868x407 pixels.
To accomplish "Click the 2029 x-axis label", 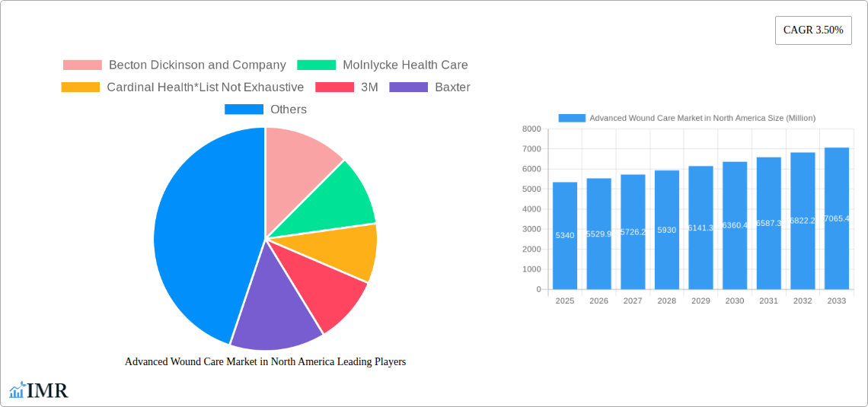I will [700, 300].
